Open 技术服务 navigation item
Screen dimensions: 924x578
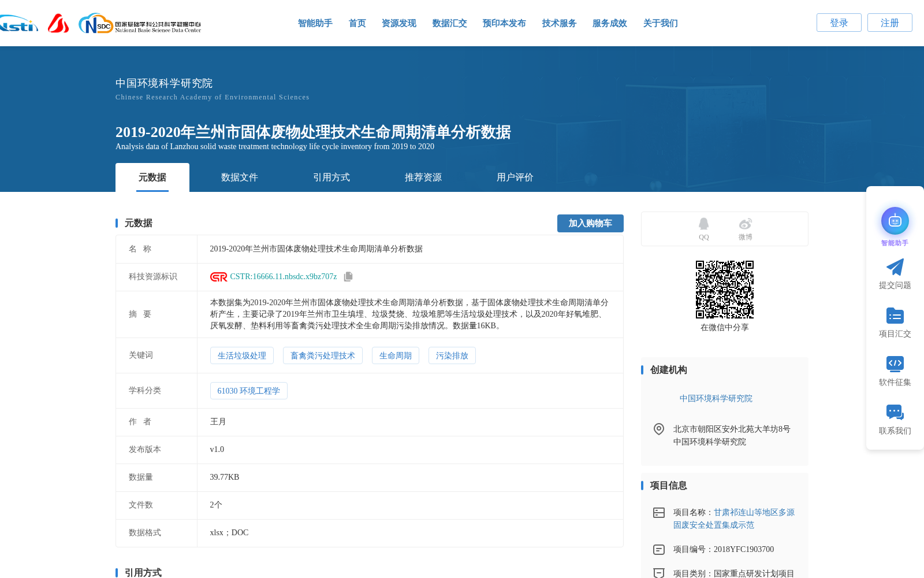tap(560, 23)
